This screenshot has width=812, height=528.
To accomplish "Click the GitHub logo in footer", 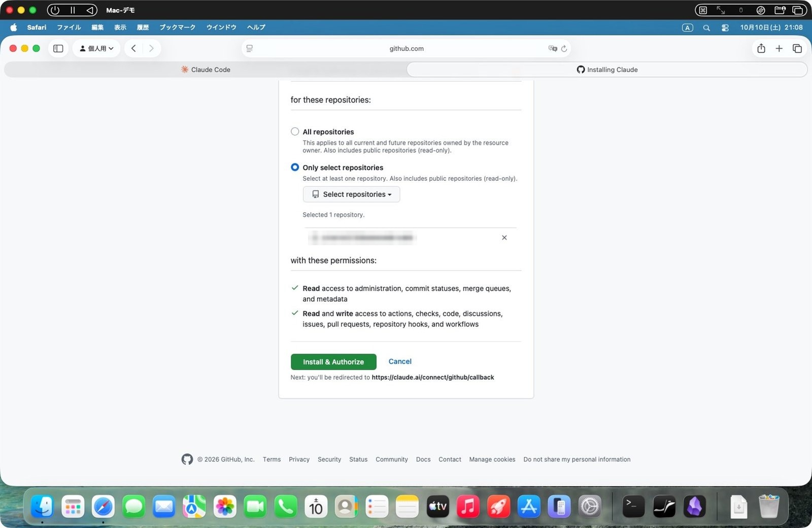I will 187,459.
